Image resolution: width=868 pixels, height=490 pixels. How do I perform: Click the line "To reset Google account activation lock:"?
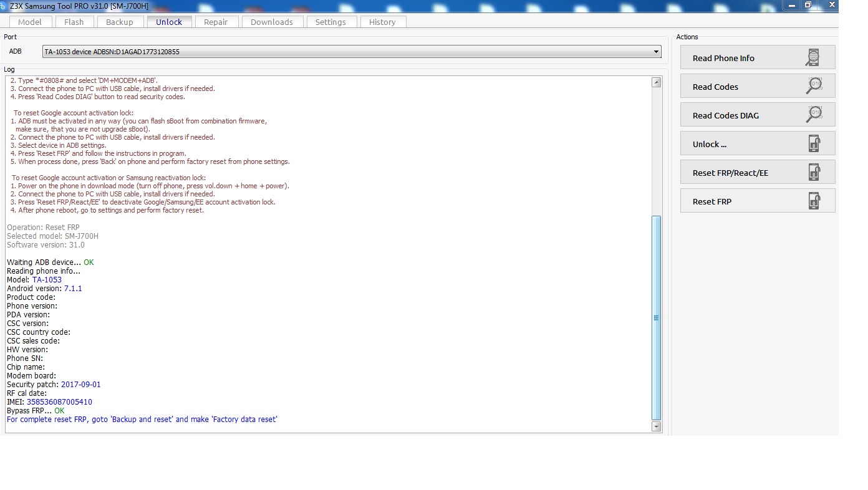click(74, 113)
